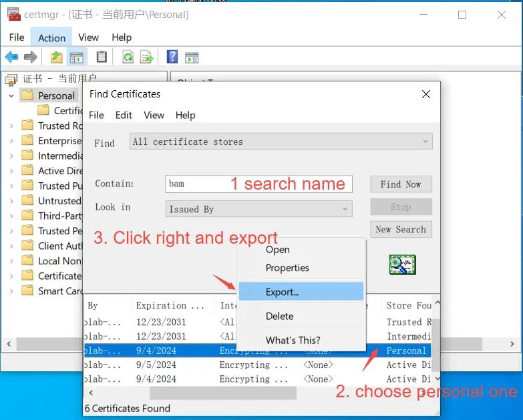Click the Find Now button
The width and height of the screenshot is (523, 420).
pos(401,184)
